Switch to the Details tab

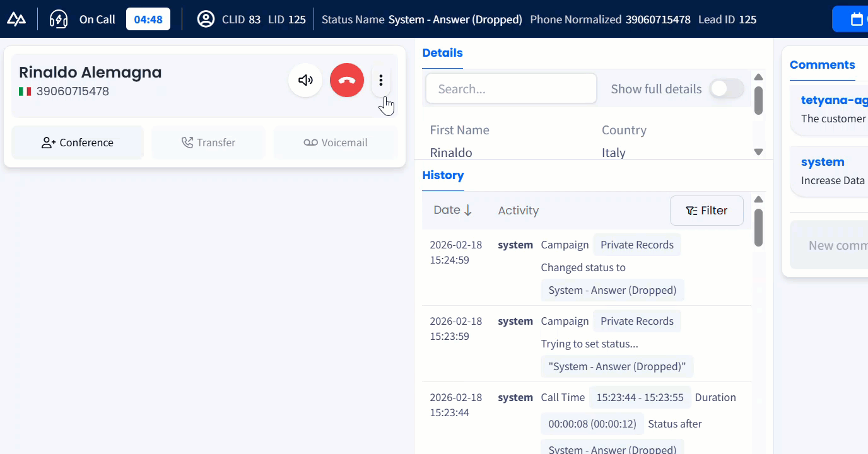pyautogui.click(x=442, y=52)
